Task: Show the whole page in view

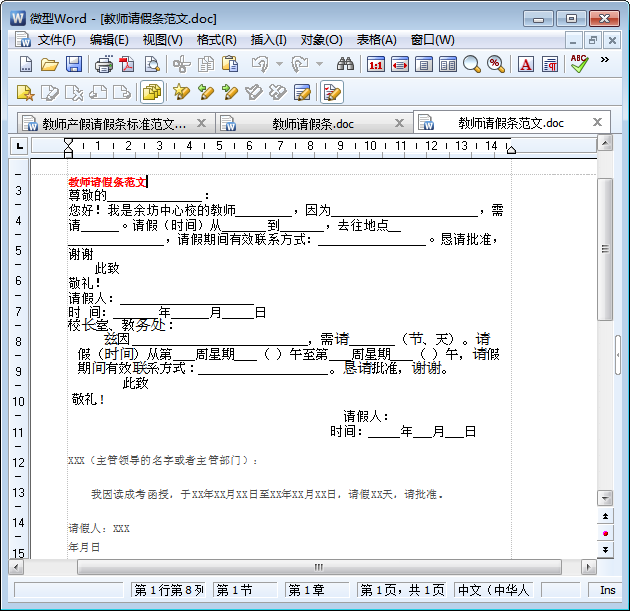Action: point(424,64)
